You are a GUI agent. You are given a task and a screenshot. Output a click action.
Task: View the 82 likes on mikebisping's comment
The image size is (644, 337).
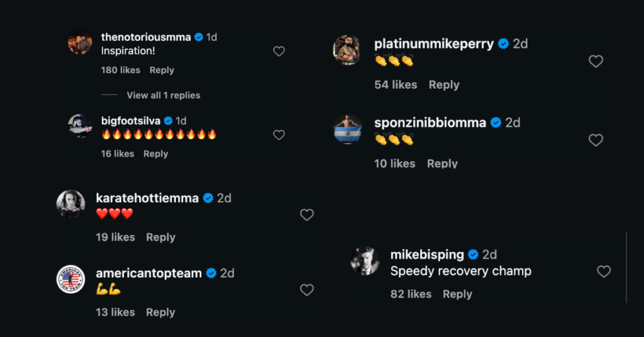click(411, 294)
